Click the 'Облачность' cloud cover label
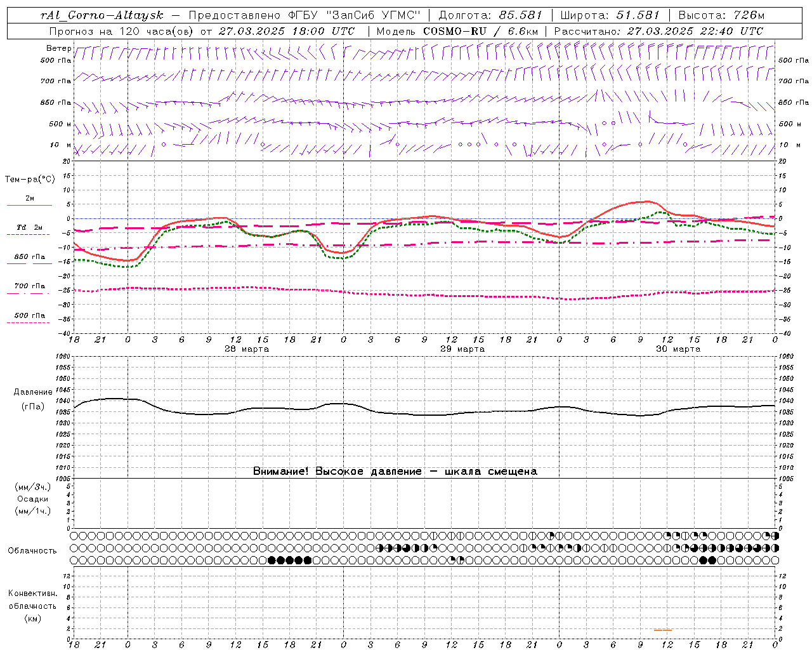The image size is (812, 650). click(32, 550)
